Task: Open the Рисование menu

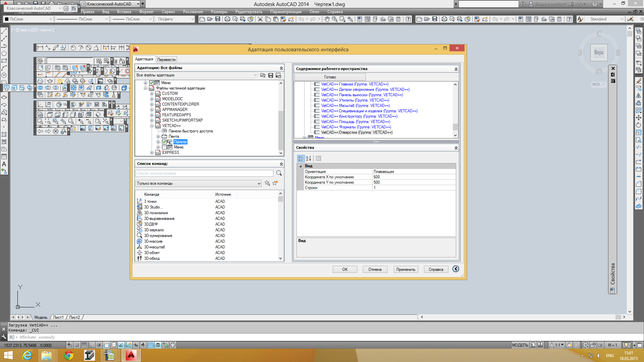Action: [x=193, y=12]
